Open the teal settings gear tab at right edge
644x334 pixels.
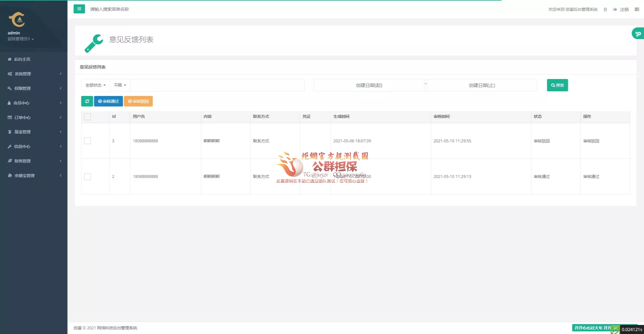point(638,34)
